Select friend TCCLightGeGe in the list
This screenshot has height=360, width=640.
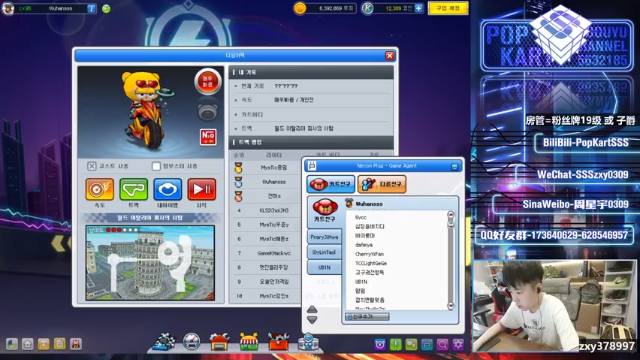pyautogui.click(x=371, y=263)
